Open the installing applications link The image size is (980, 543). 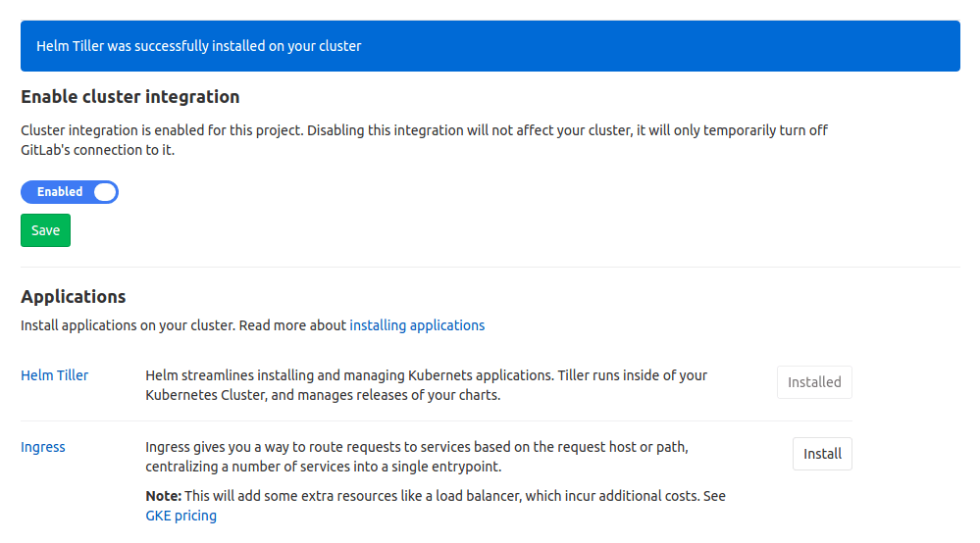click(x=417, y=325)
